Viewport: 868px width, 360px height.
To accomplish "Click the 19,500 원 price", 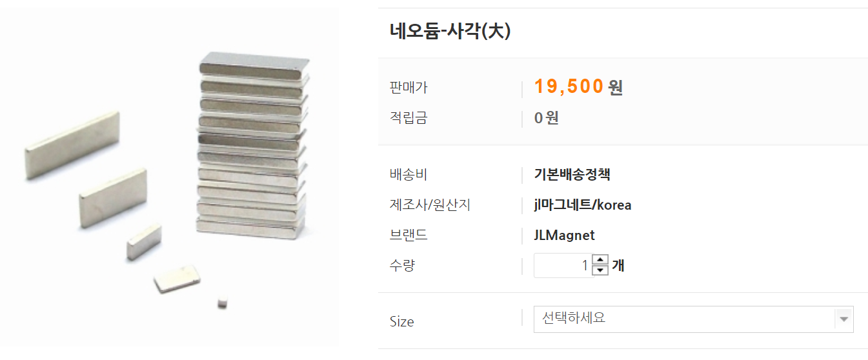I will [578, 86].
